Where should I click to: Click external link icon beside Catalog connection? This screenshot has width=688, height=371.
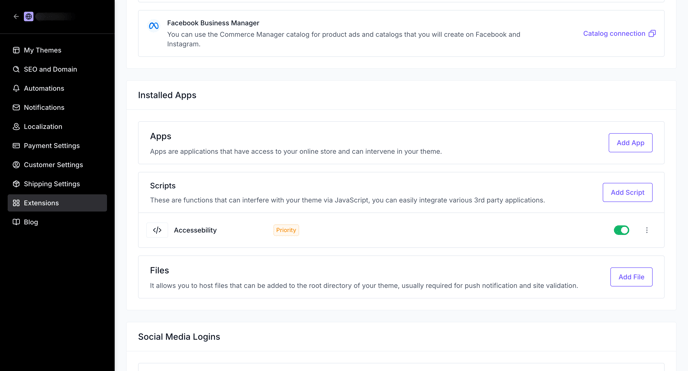[x=652, y=34]
